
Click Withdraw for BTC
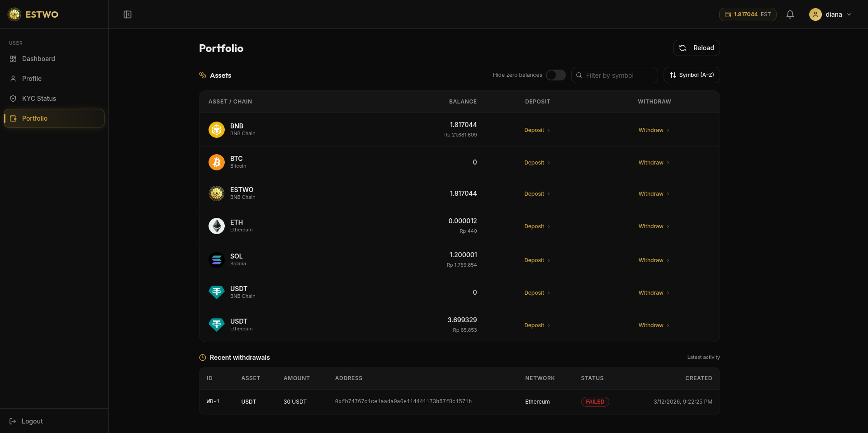[654, 163]
